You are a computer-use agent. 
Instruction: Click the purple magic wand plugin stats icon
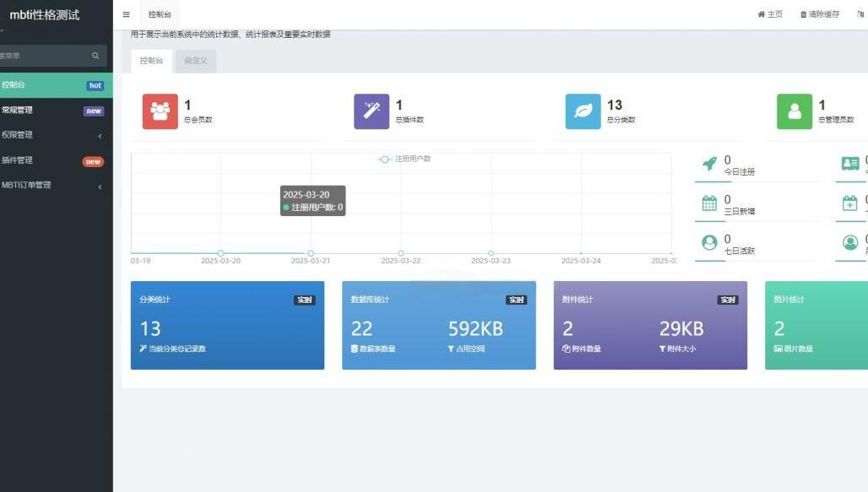pos(372,110)
